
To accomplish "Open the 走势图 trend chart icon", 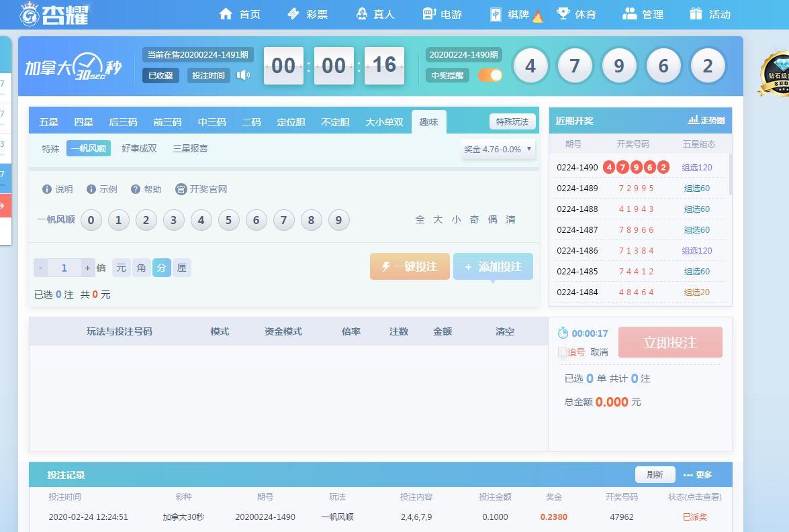I will click(x=693, y=119).
